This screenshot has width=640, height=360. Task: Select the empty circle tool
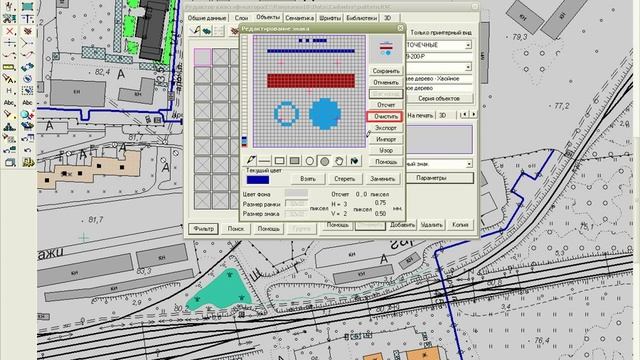[x=309, y=161]
